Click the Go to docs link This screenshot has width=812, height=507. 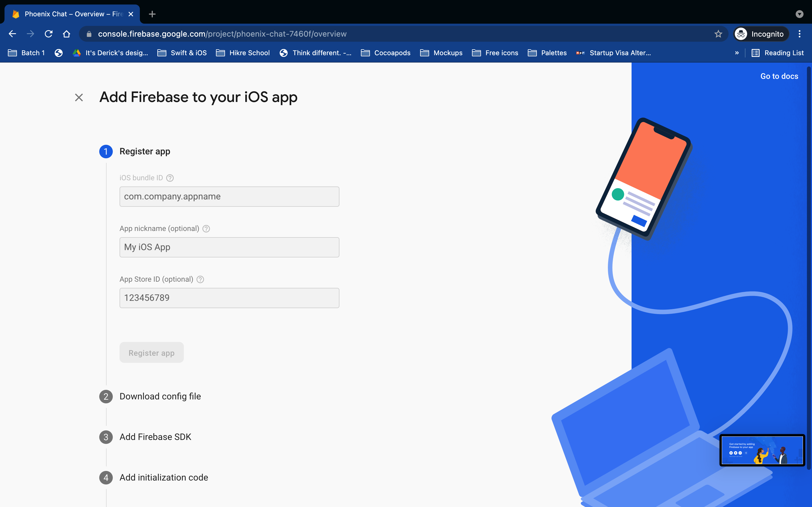[x=779, y=76]
